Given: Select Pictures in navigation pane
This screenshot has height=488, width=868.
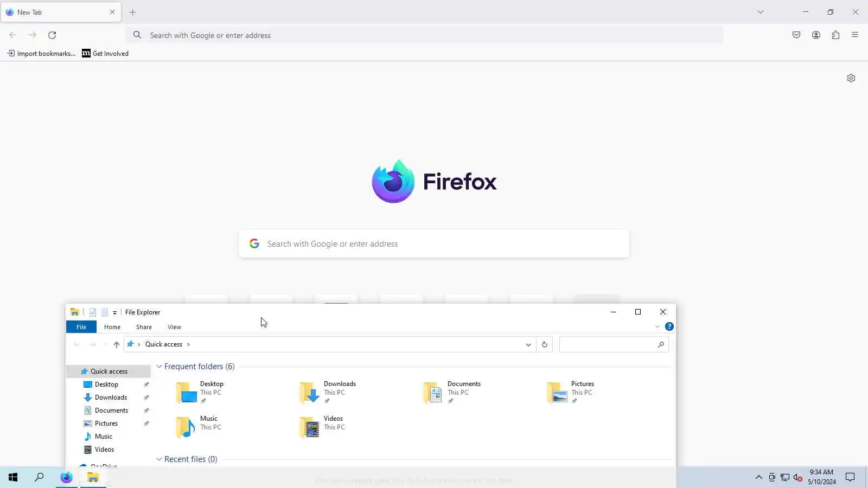Looking at the screenshot, I should coord(106,423).
